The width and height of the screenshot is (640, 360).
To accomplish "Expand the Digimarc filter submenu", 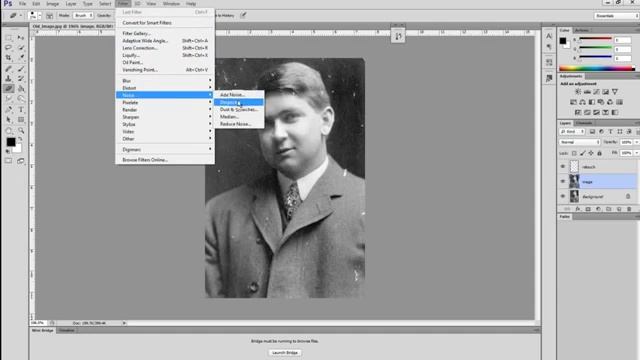I will [165, 149].
